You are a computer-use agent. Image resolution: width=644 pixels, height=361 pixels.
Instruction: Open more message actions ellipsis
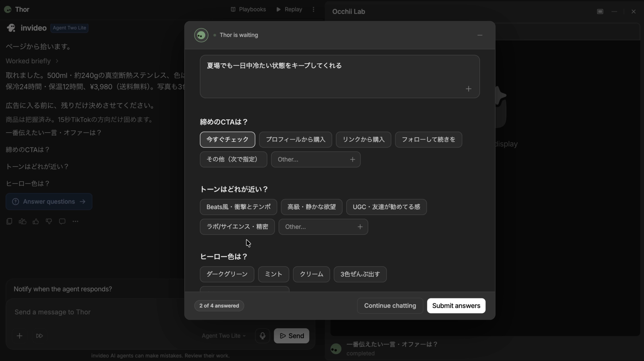click(75, 221)
